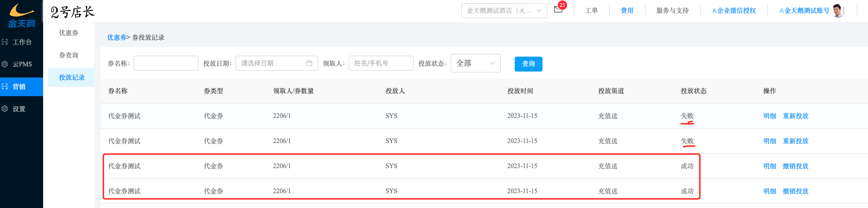Focus the 券名称 input field
The image size is (868, 208).
tap(166, 63)
